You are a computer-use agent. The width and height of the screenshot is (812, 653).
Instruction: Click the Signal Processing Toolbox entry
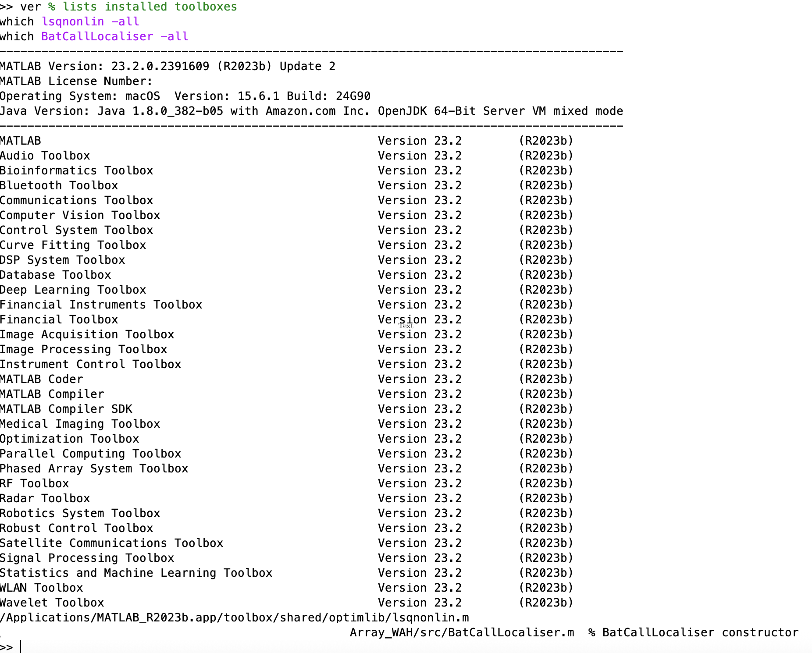pos(87,558)
